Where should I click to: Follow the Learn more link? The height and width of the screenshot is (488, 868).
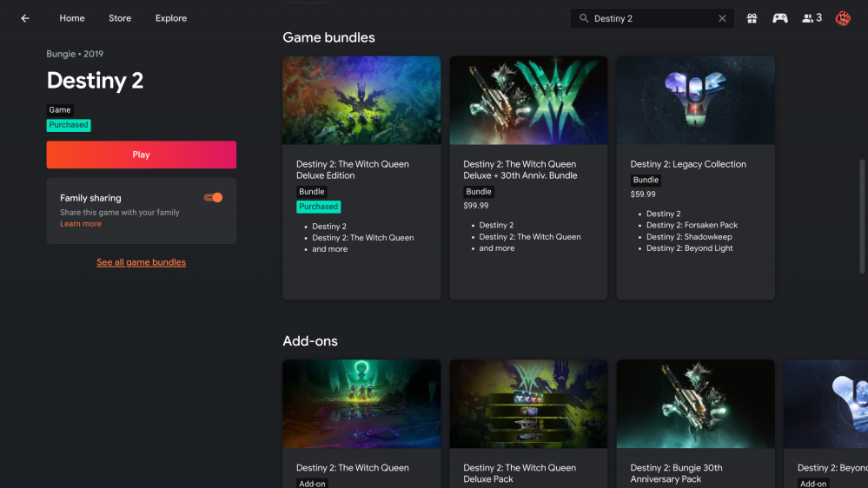pos(81,224)
